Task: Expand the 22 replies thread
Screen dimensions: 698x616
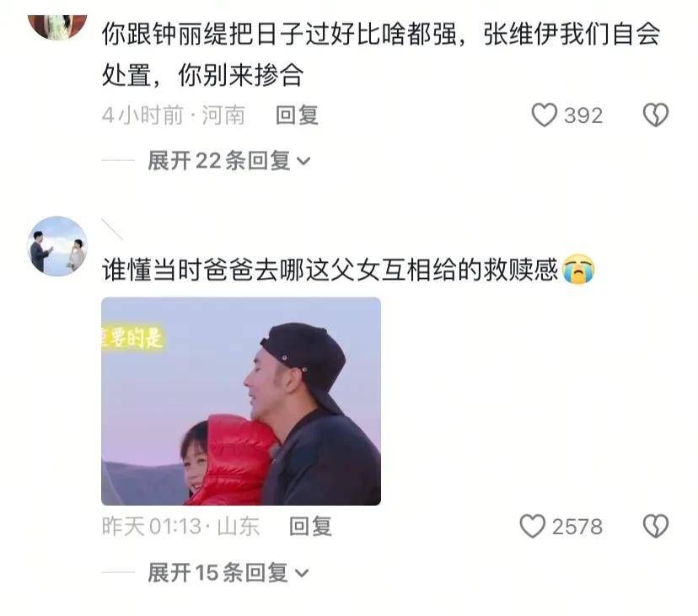Action: coord(228,161)
